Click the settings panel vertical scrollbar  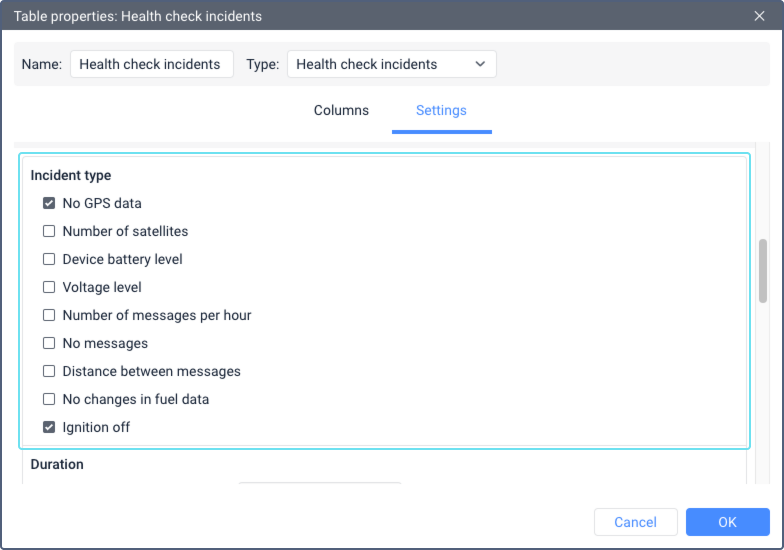coord(762,271)
